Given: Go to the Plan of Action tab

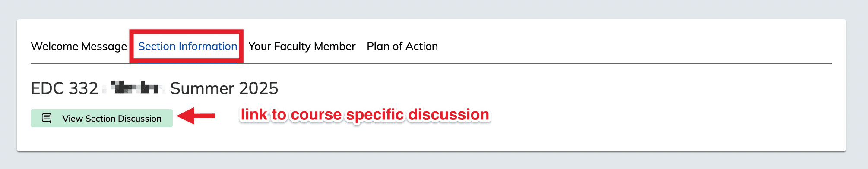Looking at the screenshot, I should (402, 46).
